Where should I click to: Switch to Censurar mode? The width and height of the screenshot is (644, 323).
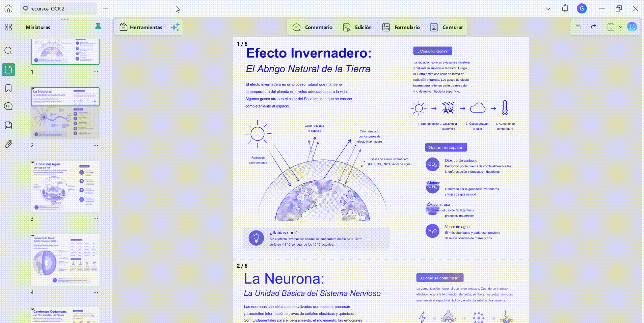coord(447,27)
